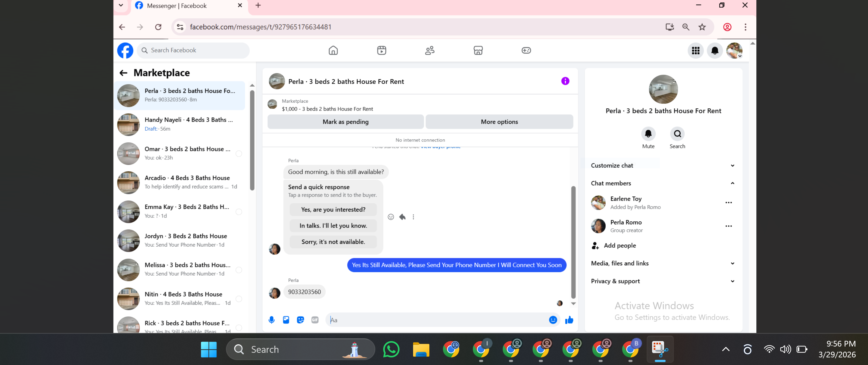
Task: Send quick reply "In talks. I'll let you know."
Action: tap(333, 226)
